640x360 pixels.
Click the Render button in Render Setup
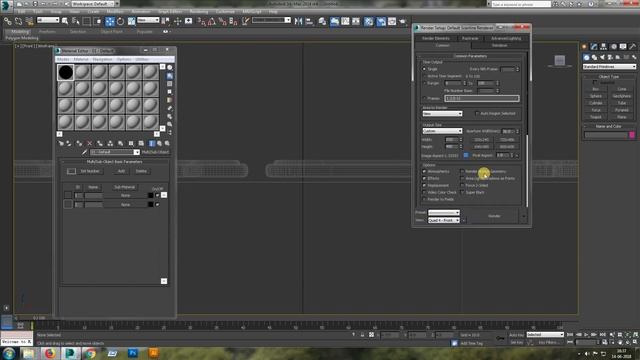pos(494,216)
